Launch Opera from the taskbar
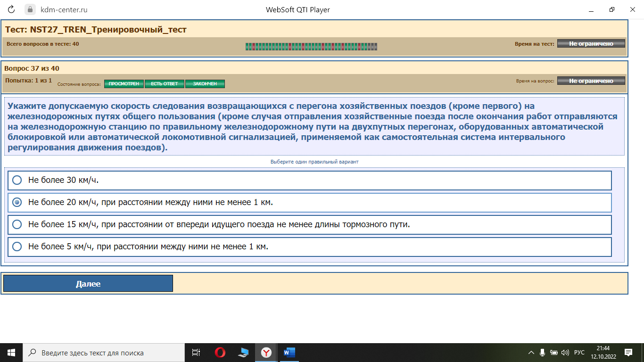This screenshot has height=362, width=644. (x=220, y=353)
